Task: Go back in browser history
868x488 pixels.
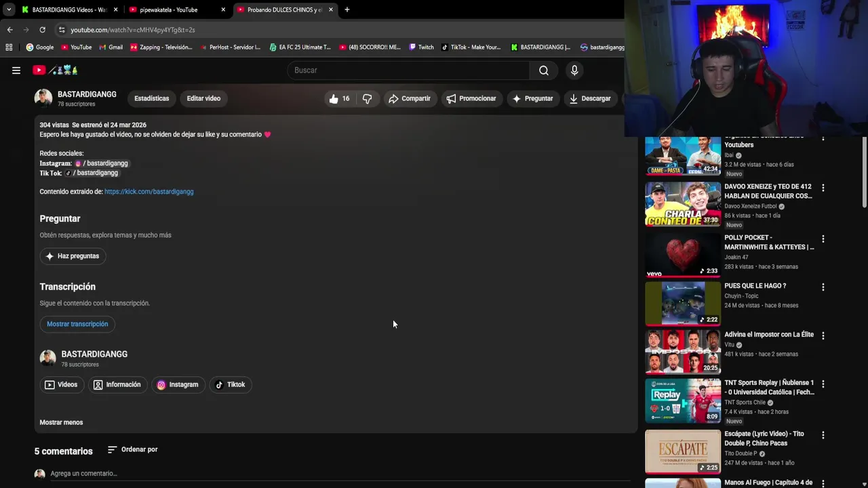Action: click(9, 30)
